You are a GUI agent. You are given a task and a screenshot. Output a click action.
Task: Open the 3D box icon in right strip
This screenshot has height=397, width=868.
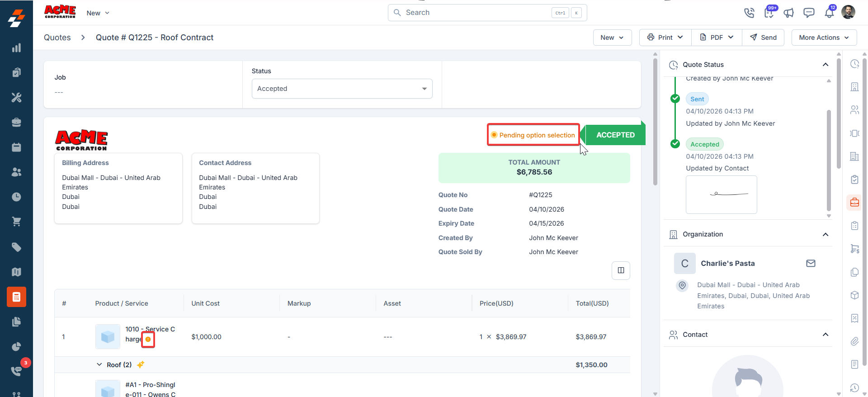(854, 295)
